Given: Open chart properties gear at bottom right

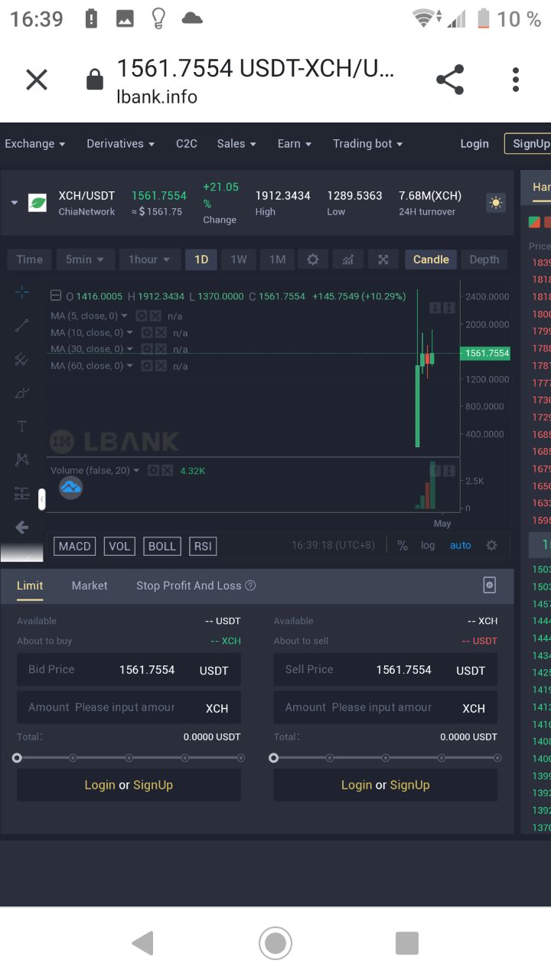Looking at the screenshot, I should click(x=491, y=546).
